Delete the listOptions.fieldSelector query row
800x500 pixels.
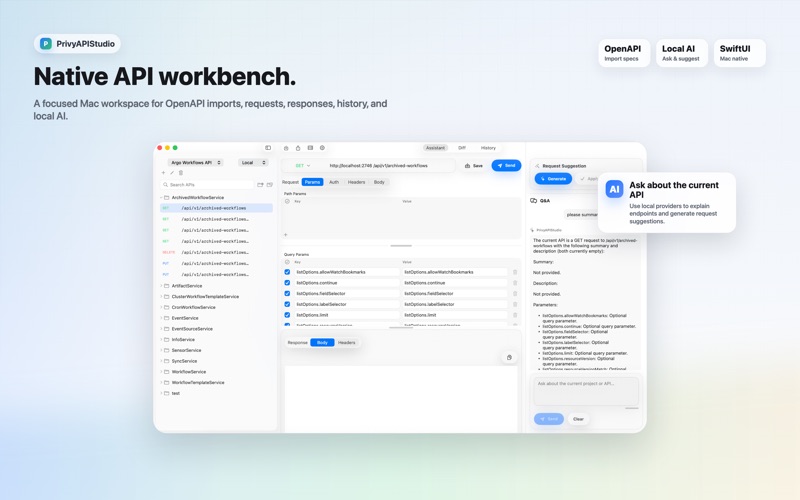pyautogui.click(x=515, y=293)
